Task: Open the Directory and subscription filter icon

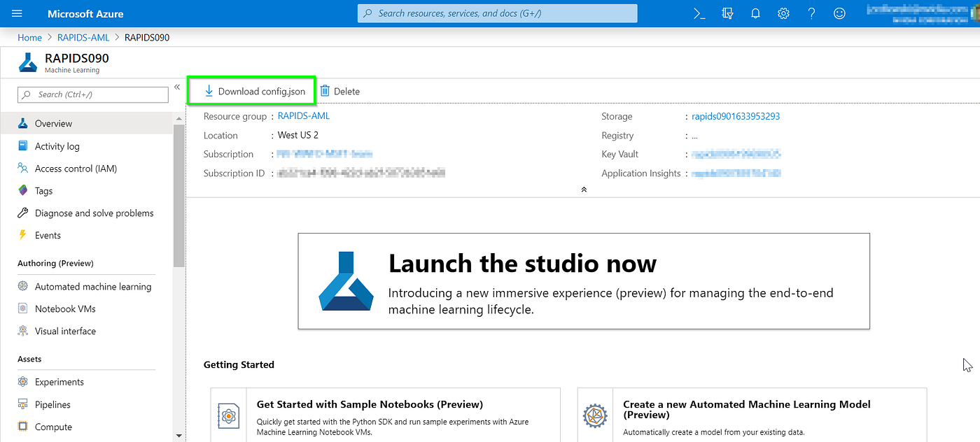Action: point(727,13)
